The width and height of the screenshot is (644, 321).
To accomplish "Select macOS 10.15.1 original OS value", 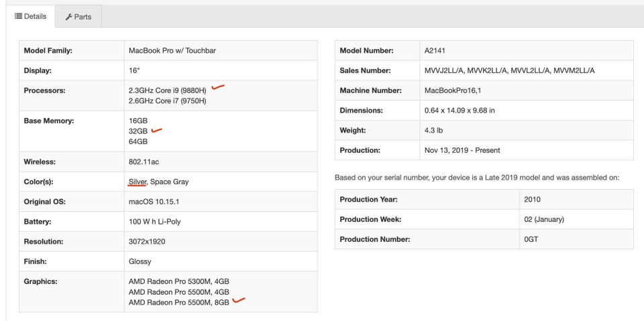I will pyautogui.click(x=154, y=202).
